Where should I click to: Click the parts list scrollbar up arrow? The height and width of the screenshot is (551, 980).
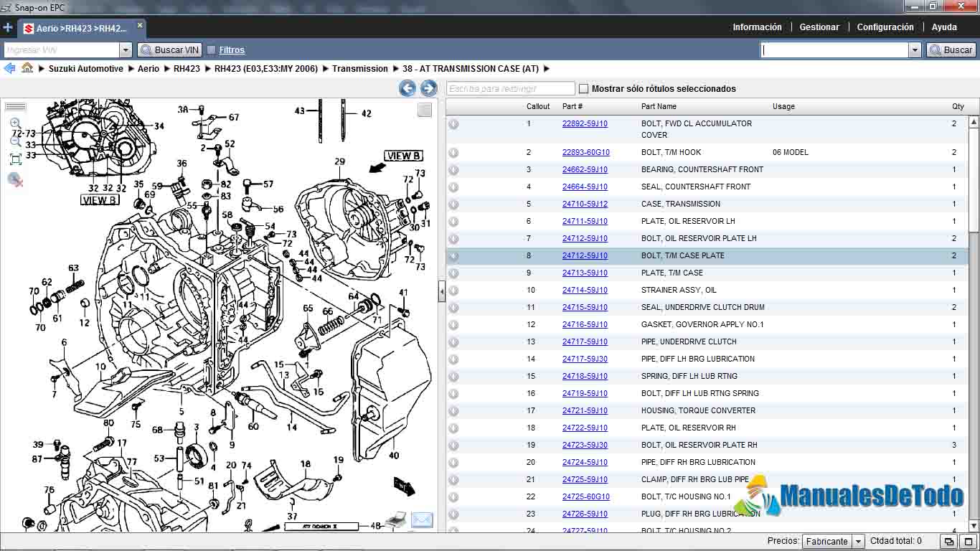tap(974, 122)
